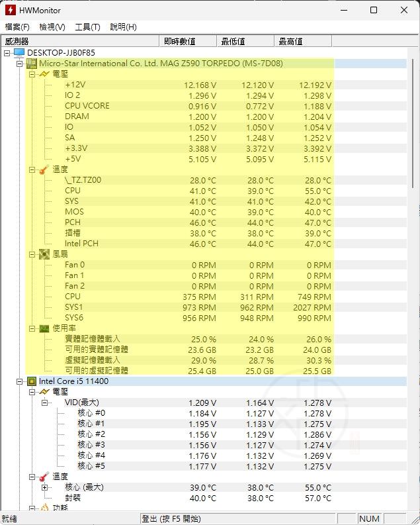Click the 最低值 column header
The width and height of the screenshot is (420, 525).
(x=245, y=41)
